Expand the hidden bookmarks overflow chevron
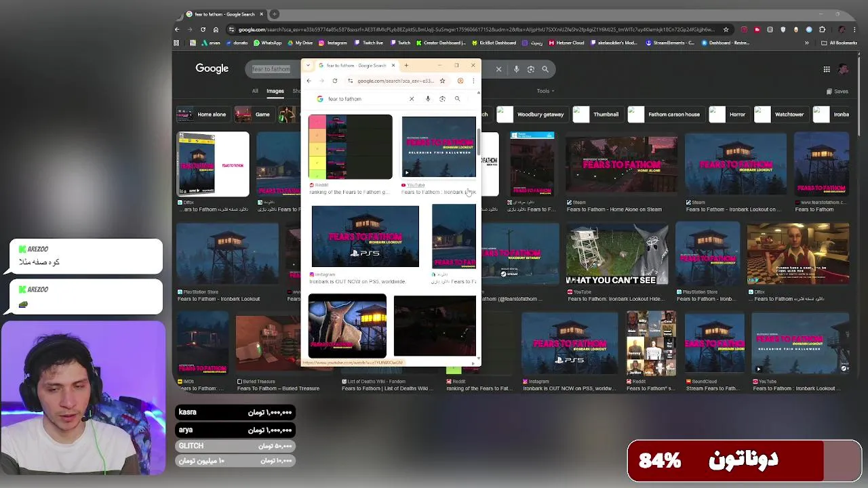868x488 pixels. tap(806, 43)
